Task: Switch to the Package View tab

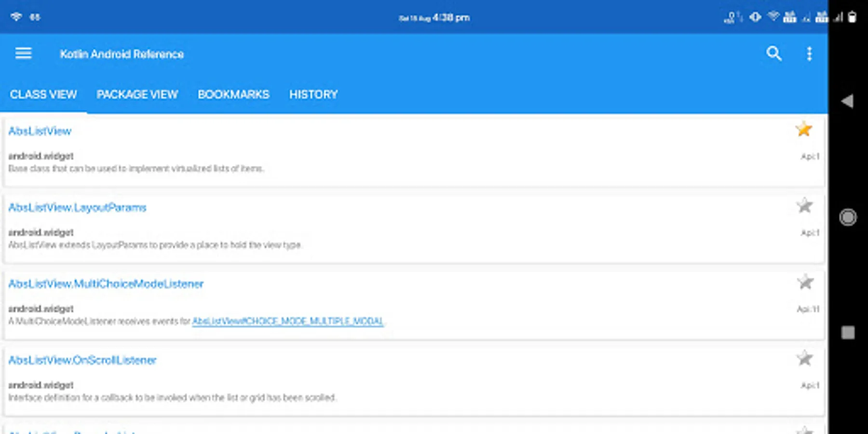Action: pos(137,95)
